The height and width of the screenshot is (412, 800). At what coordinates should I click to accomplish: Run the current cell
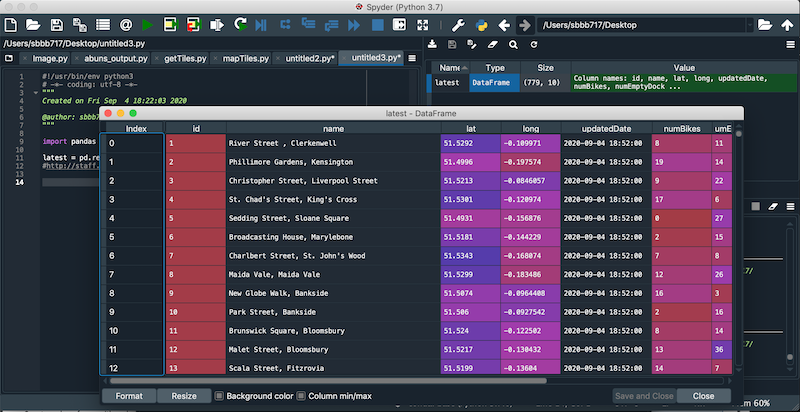point(170,25)
